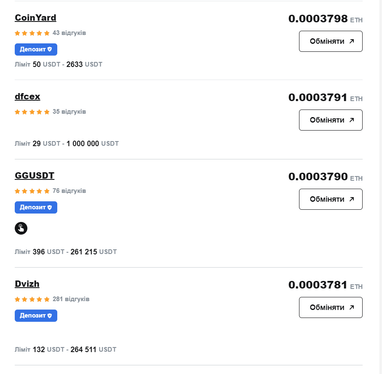Open the CoinYard exchanger link
This screenshot has width=382, height=374.
35,18
